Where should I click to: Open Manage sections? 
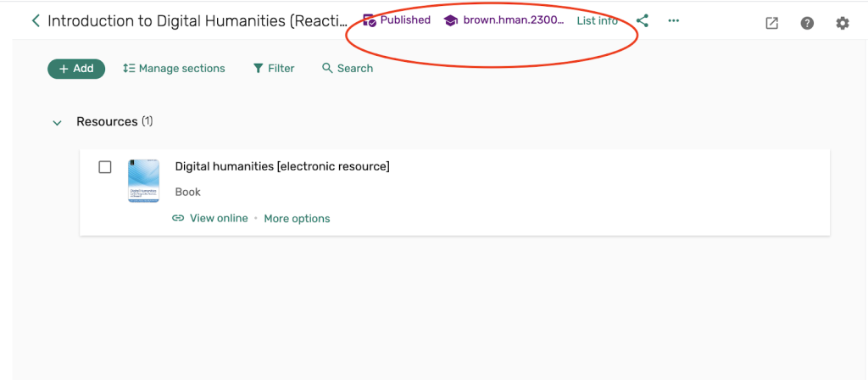point(174,69)
